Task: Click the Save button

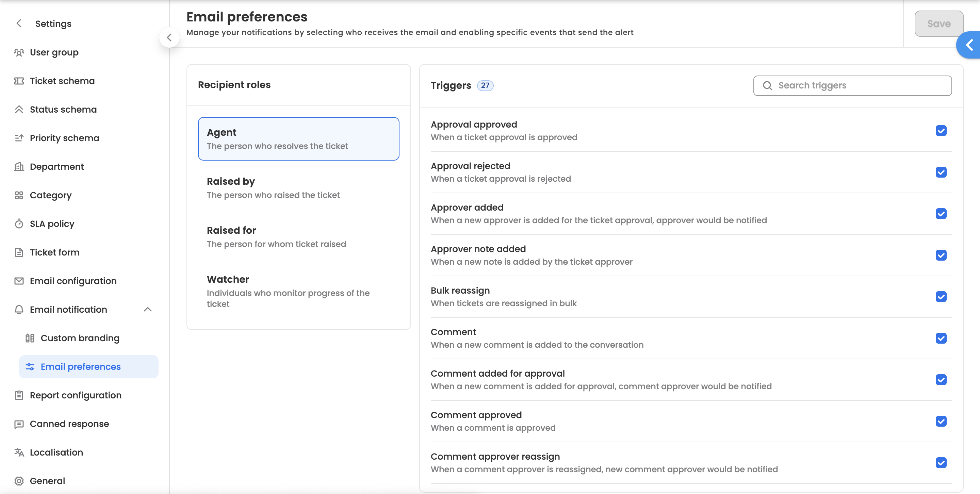Action: point(938,23)
